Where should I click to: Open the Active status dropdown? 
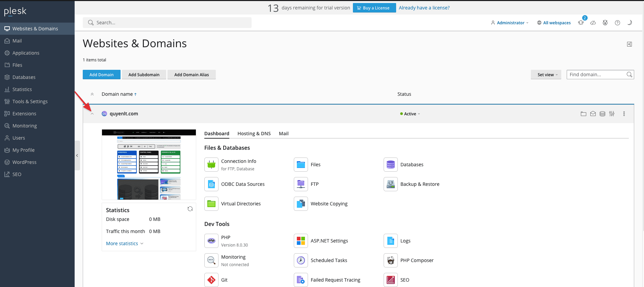[410, 114]
